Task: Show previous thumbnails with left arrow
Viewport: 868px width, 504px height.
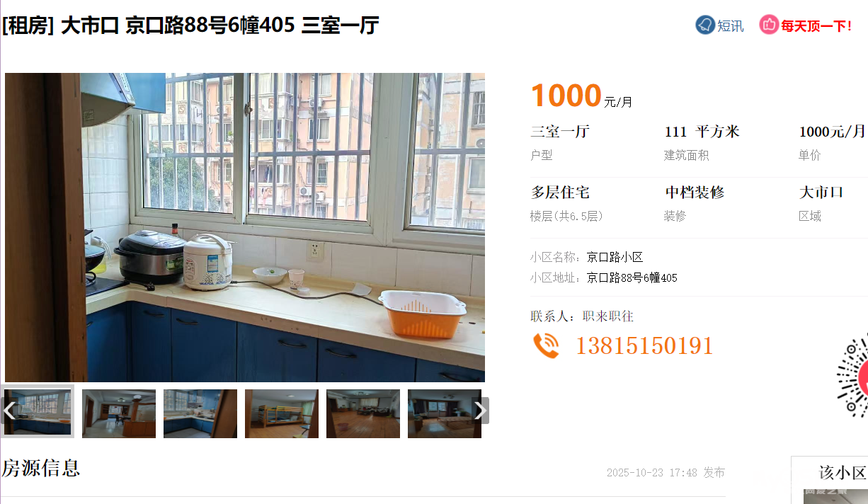Action: [9, 411]
